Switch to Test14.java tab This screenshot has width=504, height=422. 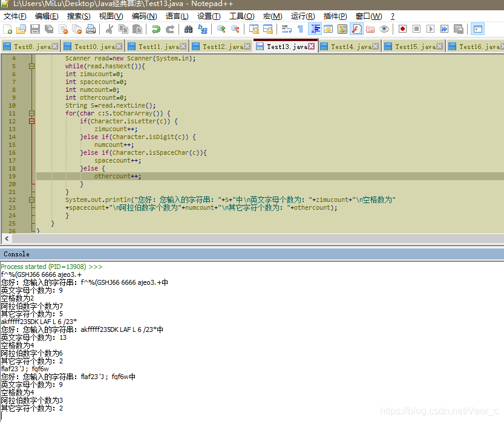(x=351, y=47)
